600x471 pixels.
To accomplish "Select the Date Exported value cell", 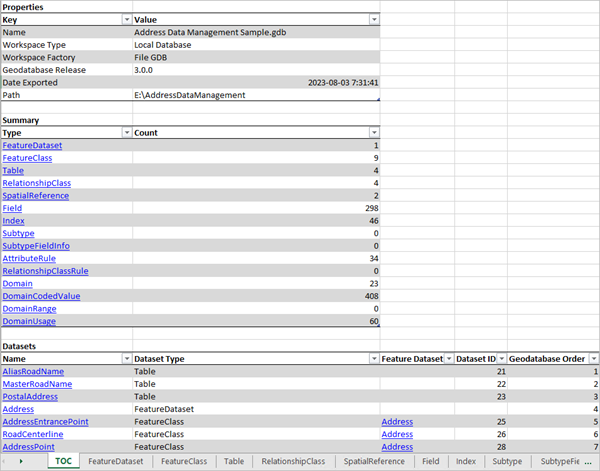I will coord(256,83).
